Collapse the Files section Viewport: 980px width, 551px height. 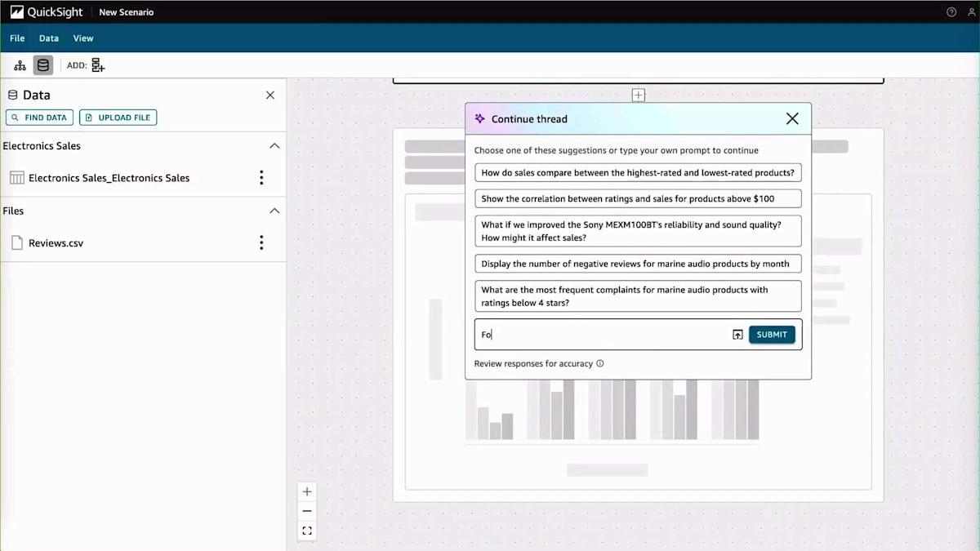[x=274, y=211]
